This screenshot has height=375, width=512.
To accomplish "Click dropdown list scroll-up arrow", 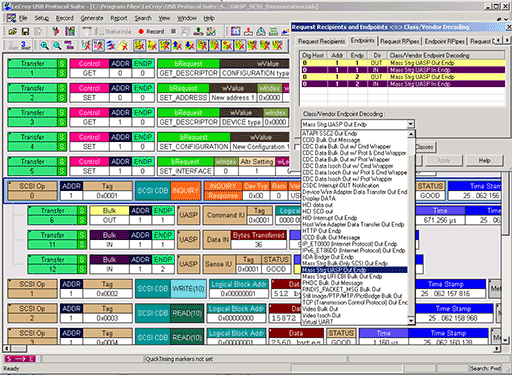I will pos(411,134).
